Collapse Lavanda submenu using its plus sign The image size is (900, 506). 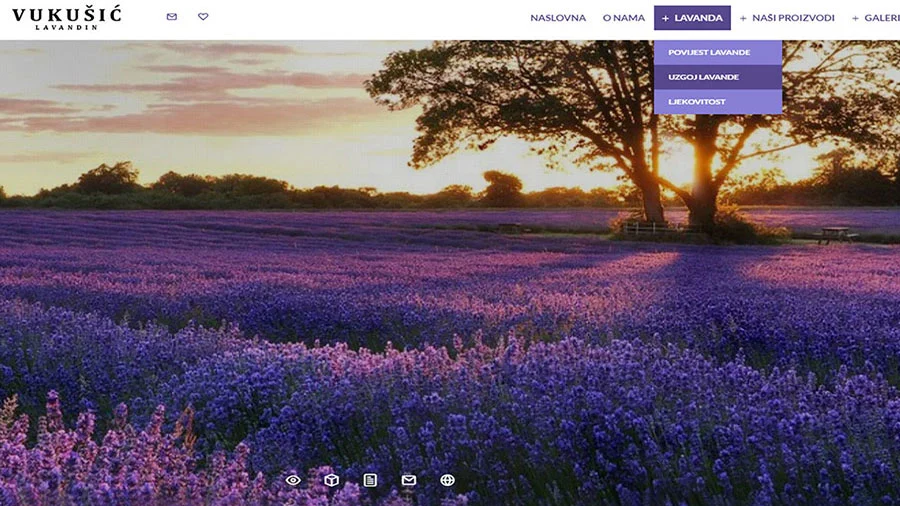click(x=665, y=18)
